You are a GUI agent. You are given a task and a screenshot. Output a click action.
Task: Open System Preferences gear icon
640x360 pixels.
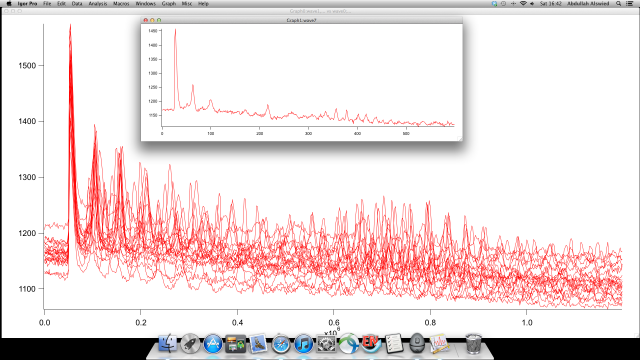(x=326, y=344)
